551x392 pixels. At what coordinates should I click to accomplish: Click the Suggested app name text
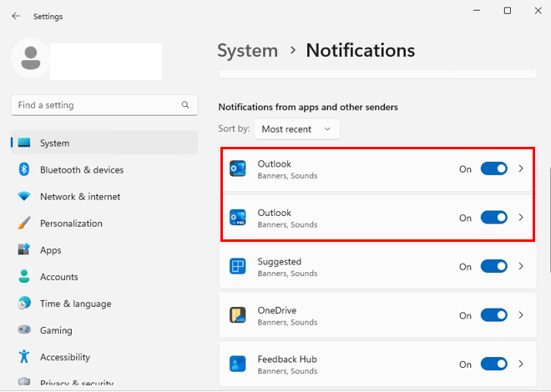[280, 261]
